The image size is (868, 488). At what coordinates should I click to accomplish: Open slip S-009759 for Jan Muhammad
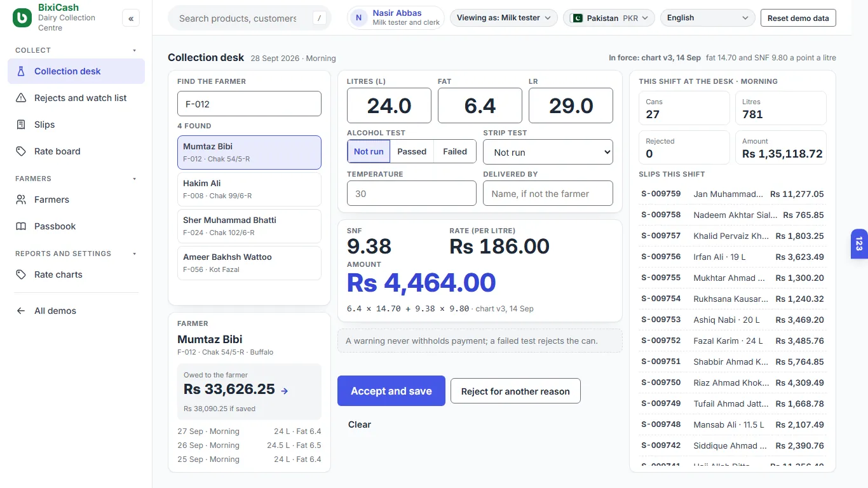pos(733,194)
